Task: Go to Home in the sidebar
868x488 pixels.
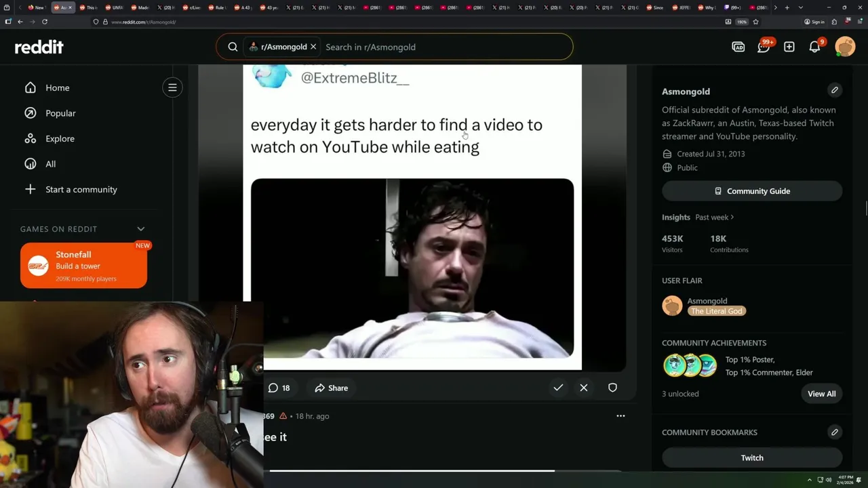Action: click(58, 87)
